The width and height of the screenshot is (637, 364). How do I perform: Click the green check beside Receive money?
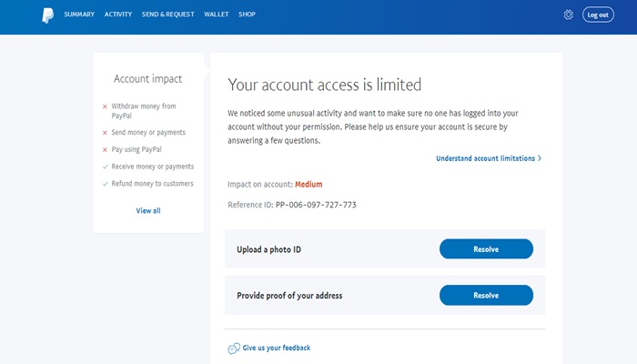tap(105, 167)
